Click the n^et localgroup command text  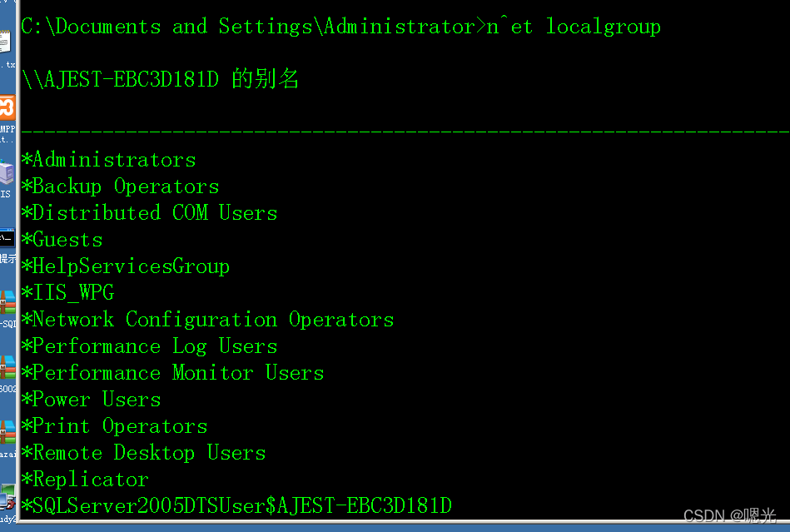[x=574, y=26]
